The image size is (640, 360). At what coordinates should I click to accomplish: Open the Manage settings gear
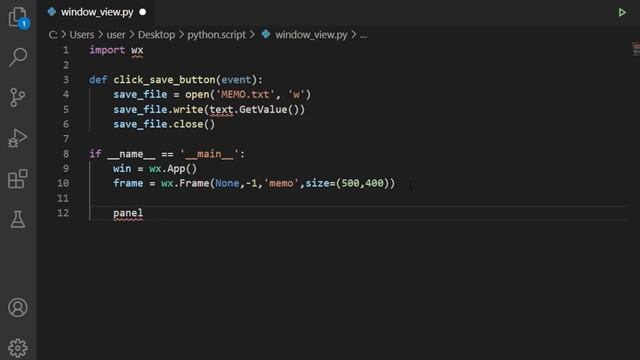click(18, 348)
